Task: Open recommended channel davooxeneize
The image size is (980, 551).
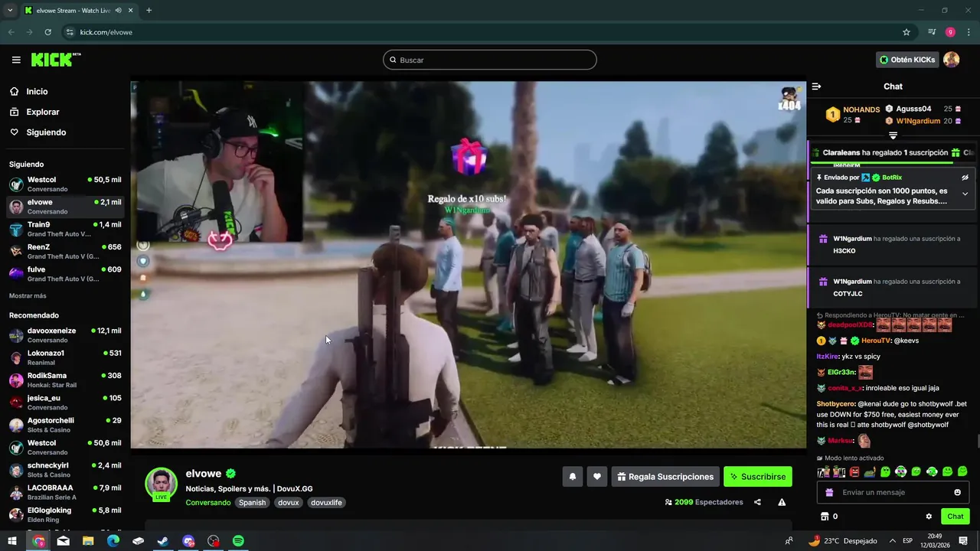Action: point(65,335)
